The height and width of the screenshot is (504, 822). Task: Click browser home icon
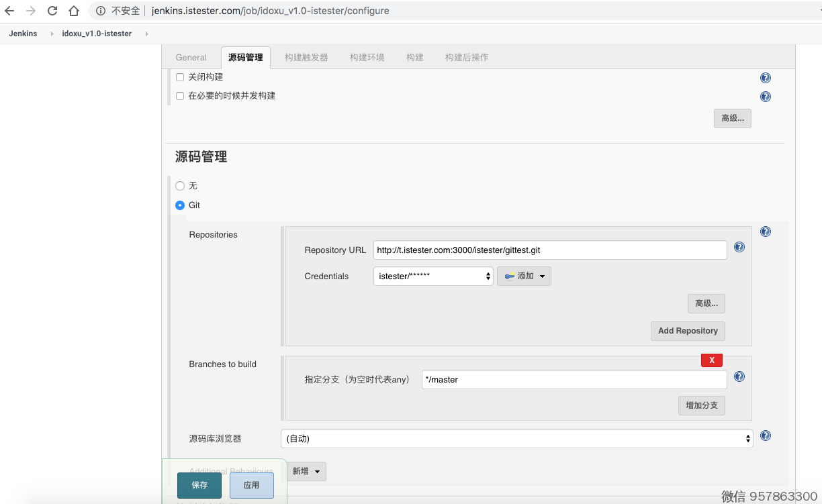point(74,11)
